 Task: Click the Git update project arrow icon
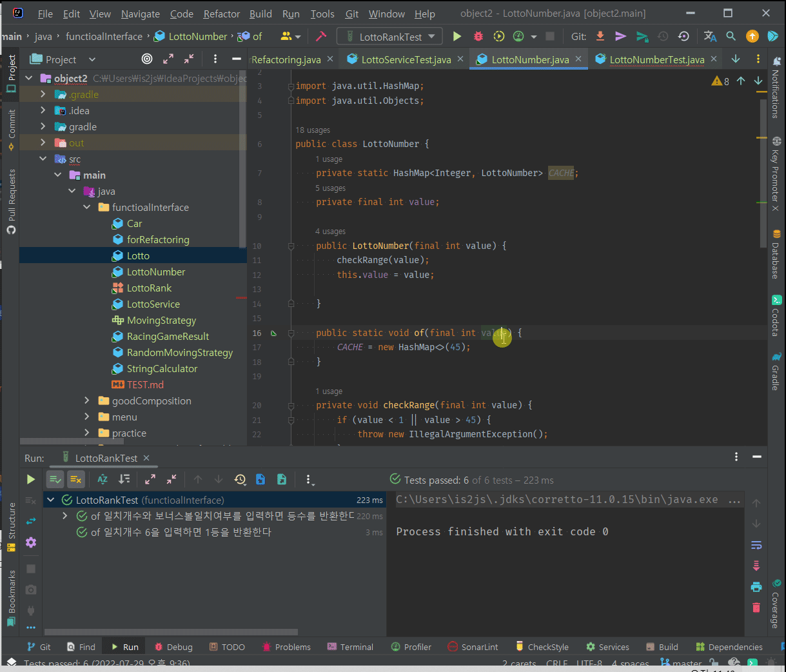coord(600,37)
